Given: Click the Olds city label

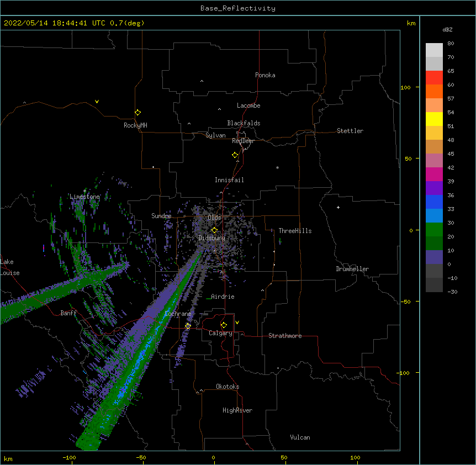Looking at the screenshot, I should click(x=214, y=218).
